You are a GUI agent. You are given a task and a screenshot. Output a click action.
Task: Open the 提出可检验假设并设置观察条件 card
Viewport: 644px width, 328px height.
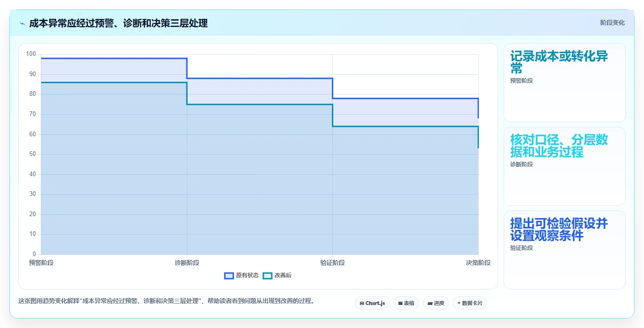coord(564,250)
